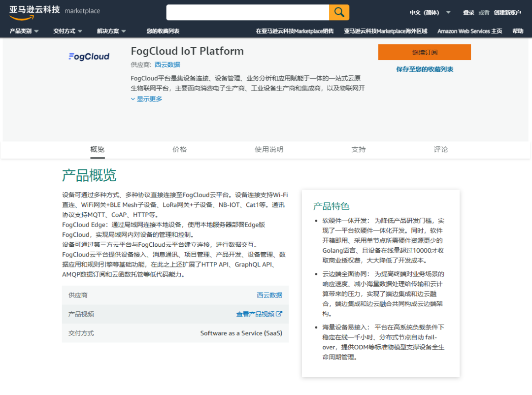The image size is (532, 395).
Task: Click the 产品视频 table row label
Action: pos(81,314)
